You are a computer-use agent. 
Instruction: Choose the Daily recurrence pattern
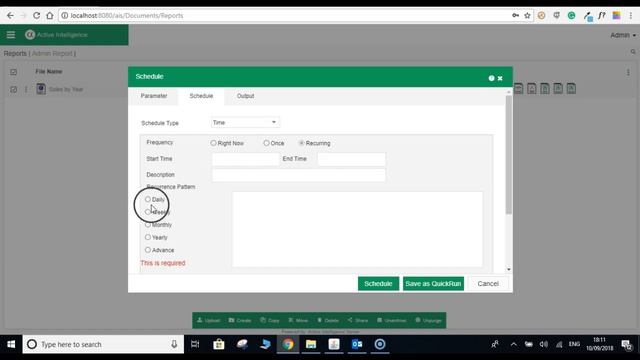click(148, 199)
